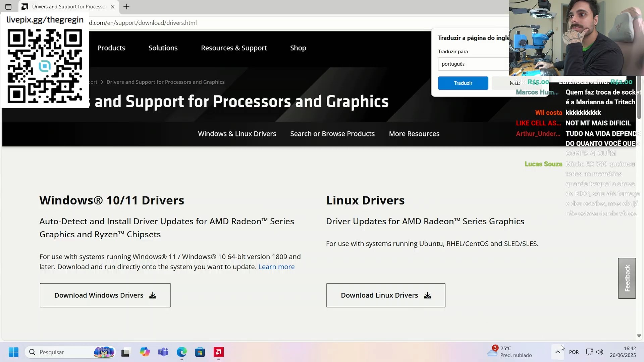Open the Resources & Support menu
The height and width of the screenshot is (362, 644).
click(x=234, y=48)
